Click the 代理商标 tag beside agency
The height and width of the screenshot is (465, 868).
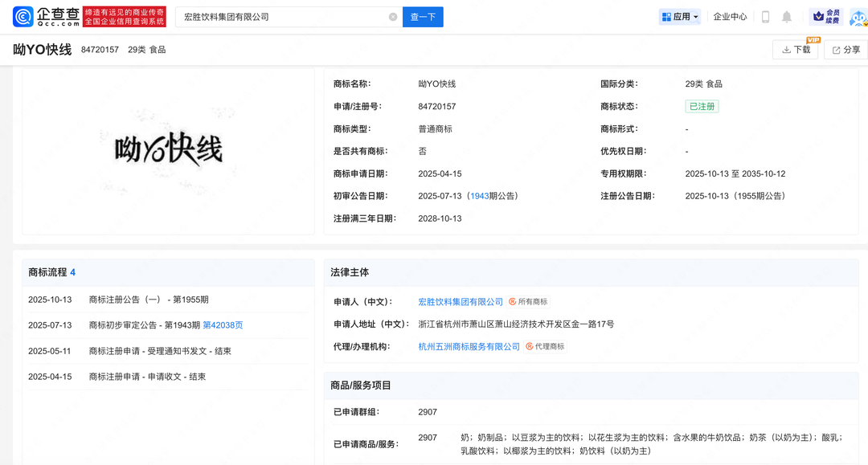[545, 347]
